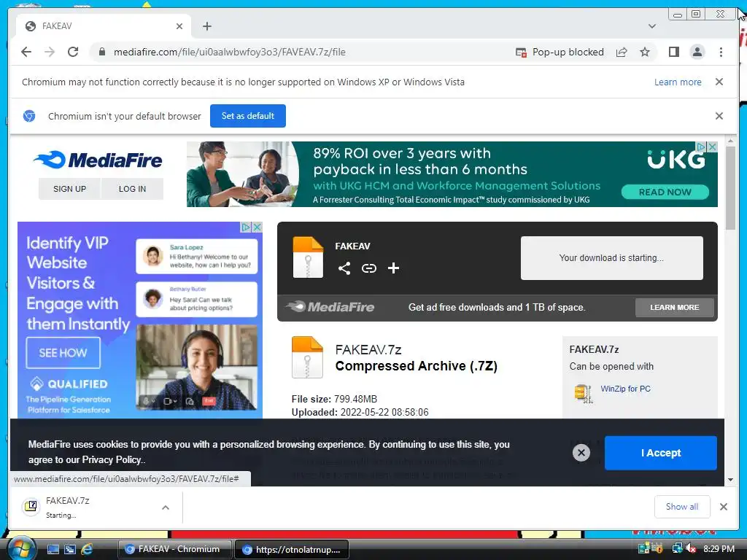
Task: Close the downloads bar
Action: coord(724,507)
